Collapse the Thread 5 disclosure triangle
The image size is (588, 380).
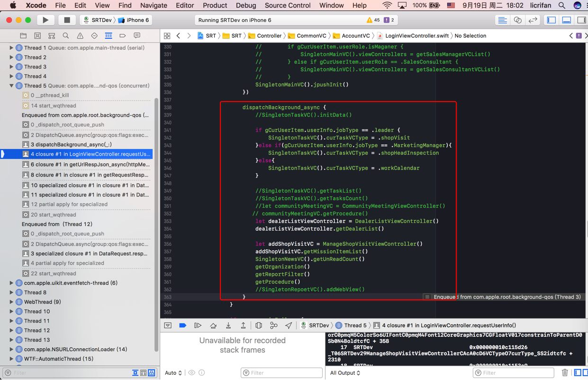tap(11, 86)
